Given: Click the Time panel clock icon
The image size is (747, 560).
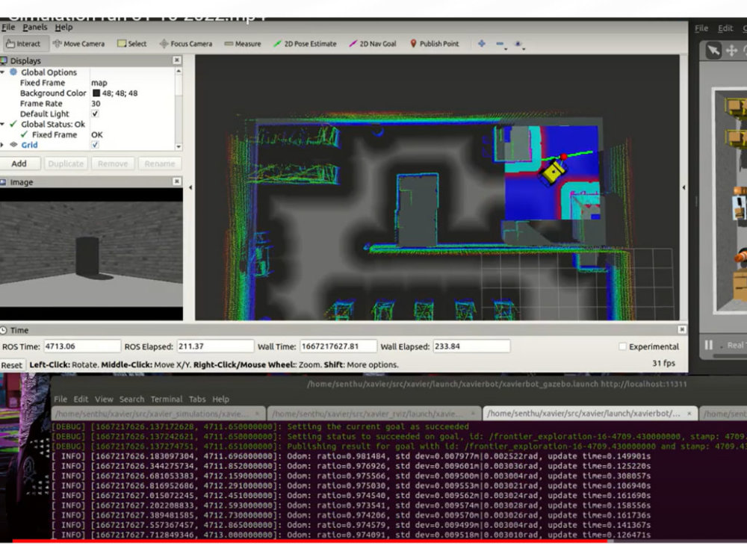Looking at the screenshot, I should pos(4,330).
